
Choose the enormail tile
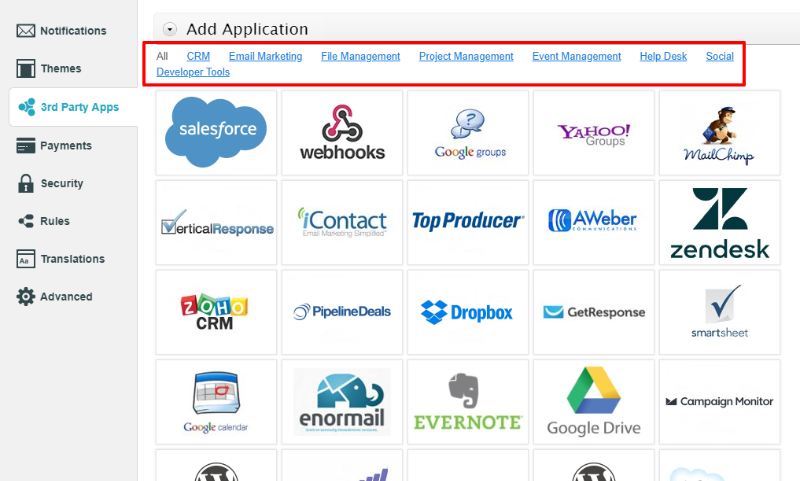click(342, 402)
